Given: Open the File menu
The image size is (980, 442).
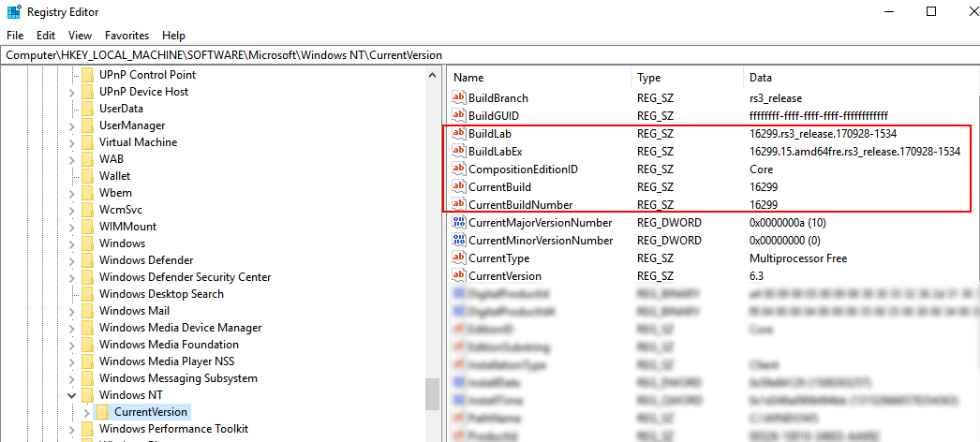Looking at the screenshot, I should click(x=15, y=36).
